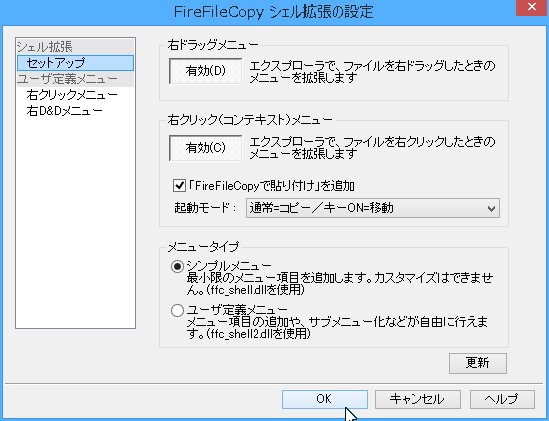Open the 右クリックメニュー tree item
The height and width of the screenshot is (421, 549).
pos(72,95)
